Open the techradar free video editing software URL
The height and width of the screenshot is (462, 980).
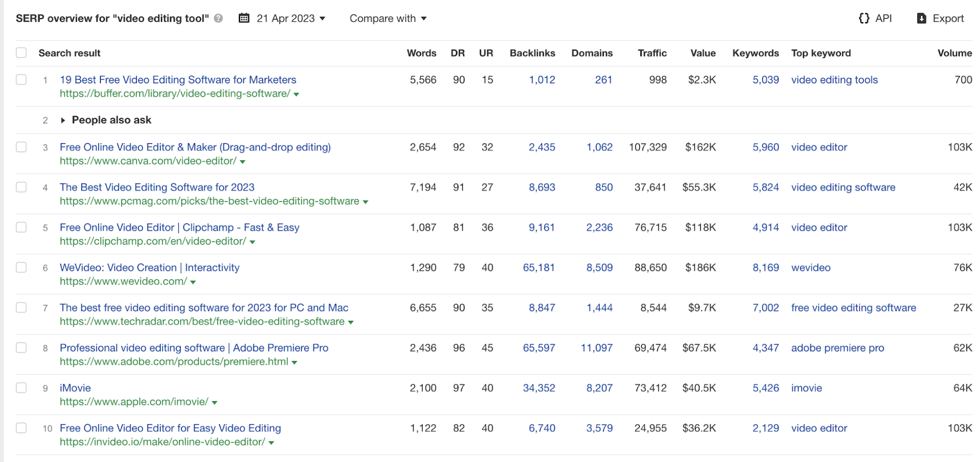202,322
